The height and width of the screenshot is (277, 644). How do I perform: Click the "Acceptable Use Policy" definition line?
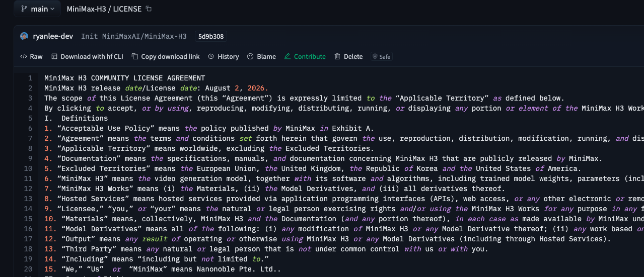pos(209,128)
